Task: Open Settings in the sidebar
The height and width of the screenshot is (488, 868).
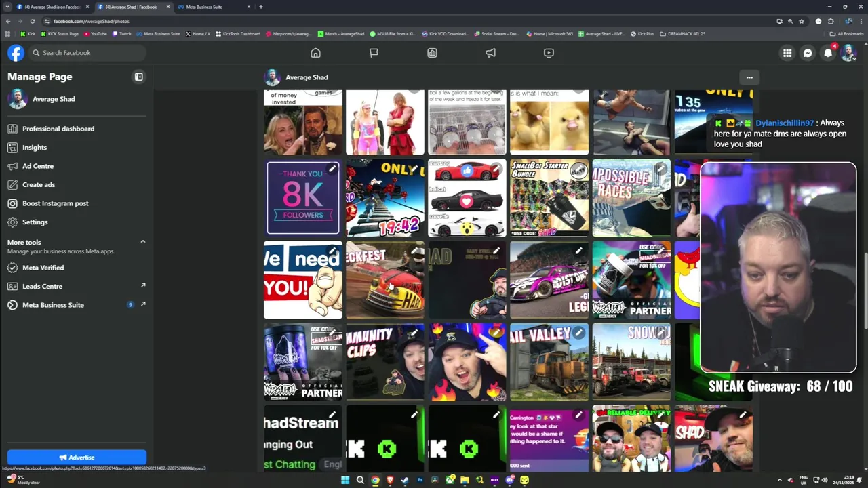Action: coord(77,222)
